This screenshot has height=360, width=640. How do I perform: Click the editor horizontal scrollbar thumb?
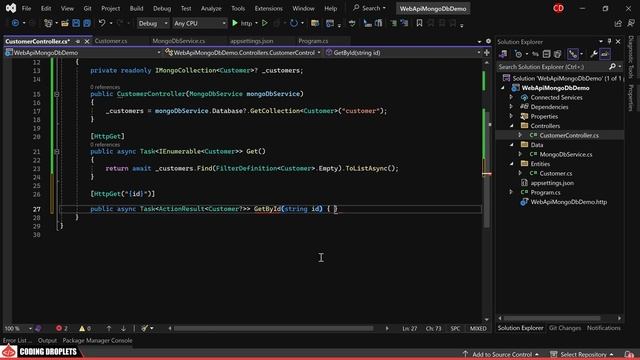[x=273, y=328]
